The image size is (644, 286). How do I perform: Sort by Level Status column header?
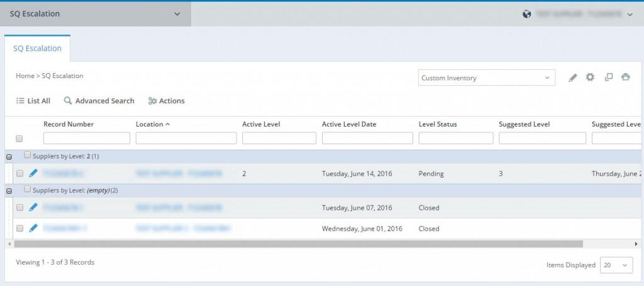(x=438, y=124)
